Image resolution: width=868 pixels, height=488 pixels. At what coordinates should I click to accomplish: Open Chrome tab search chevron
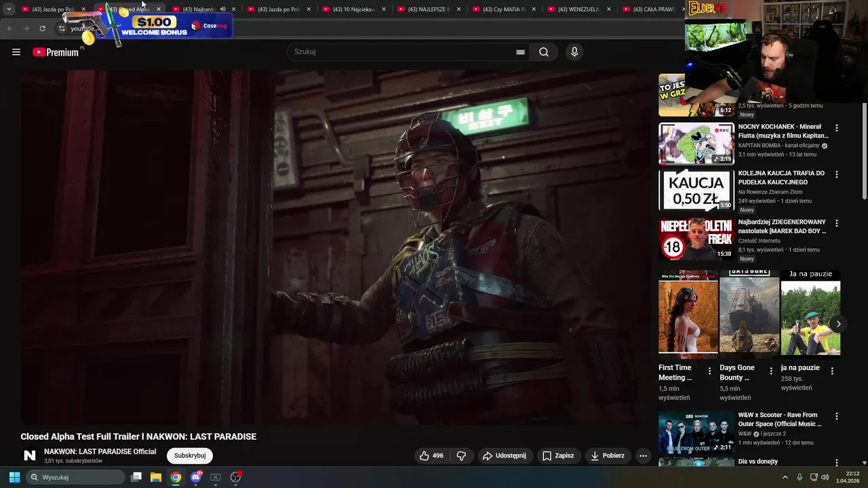[9, 9]
